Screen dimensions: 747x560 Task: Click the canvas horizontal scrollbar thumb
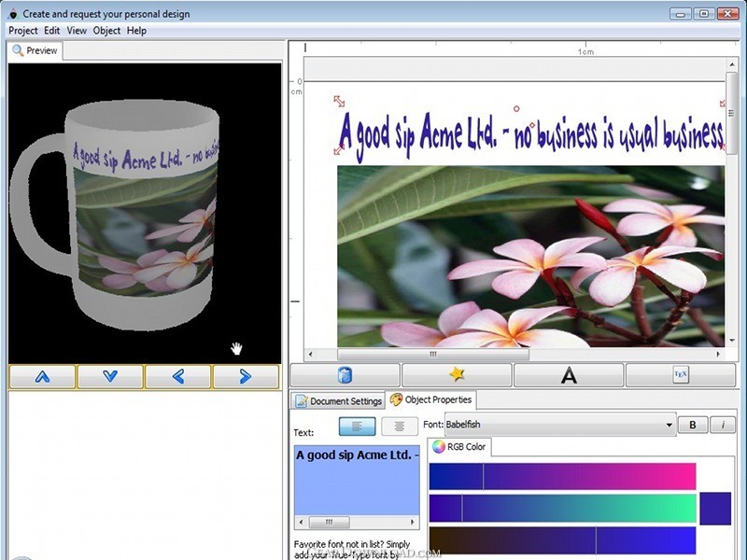point(433,355)
